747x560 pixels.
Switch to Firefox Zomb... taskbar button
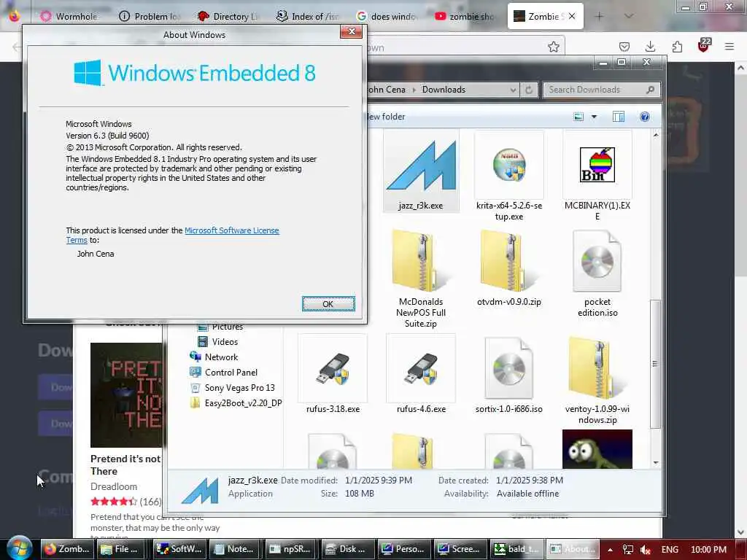point(68,549)
